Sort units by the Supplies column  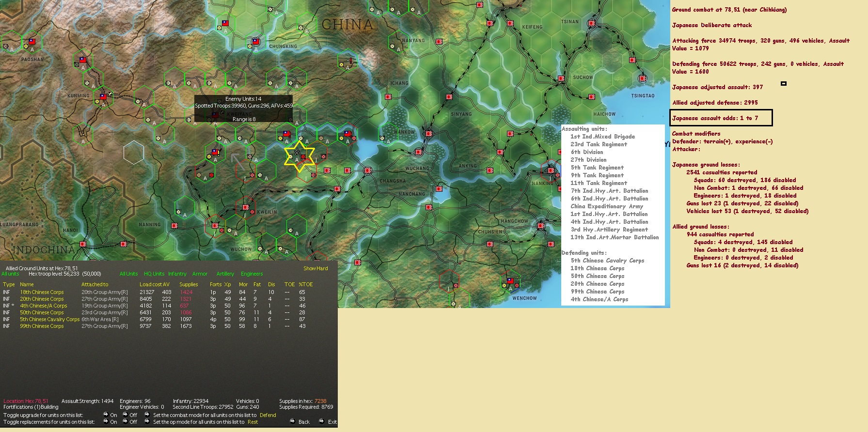(189, 284)
